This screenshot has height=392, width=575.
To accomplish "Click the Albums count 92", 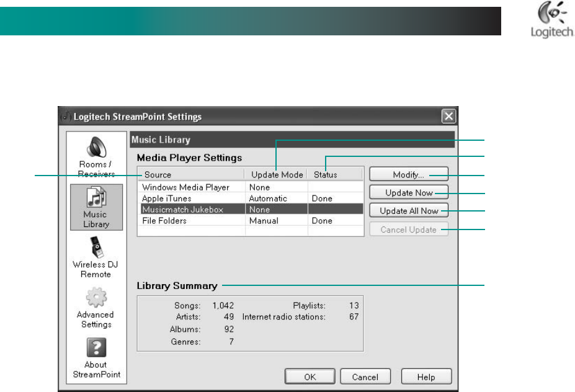I will tap(229, 329).
